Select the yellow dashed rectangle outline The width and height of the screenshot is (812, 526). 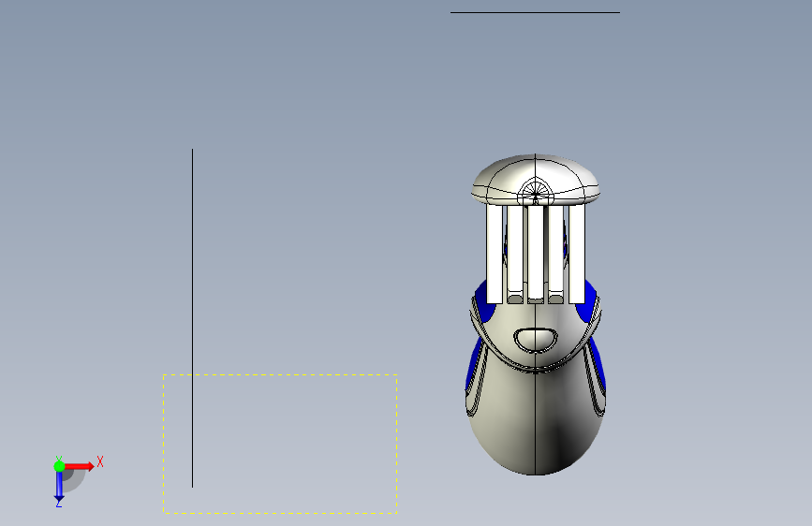(280, 444)
